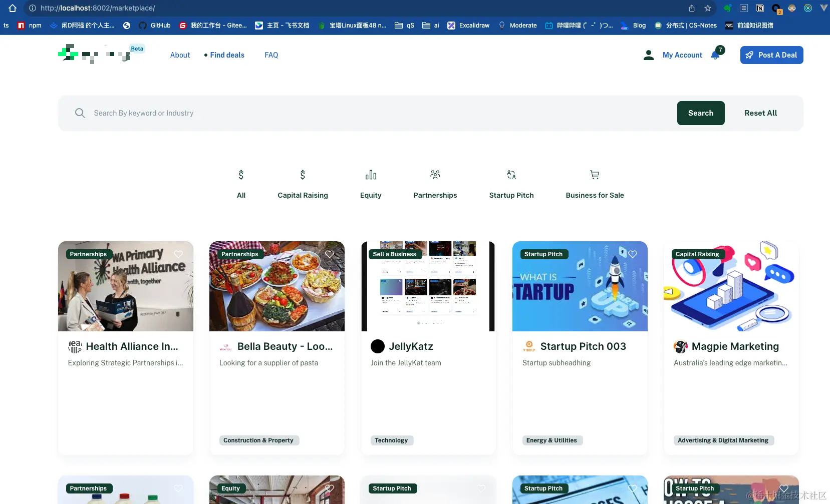The width and height of the screenshot is (830, 504).
Task: Open the CS-Notes bookmark
Action: tap(685, 26)
